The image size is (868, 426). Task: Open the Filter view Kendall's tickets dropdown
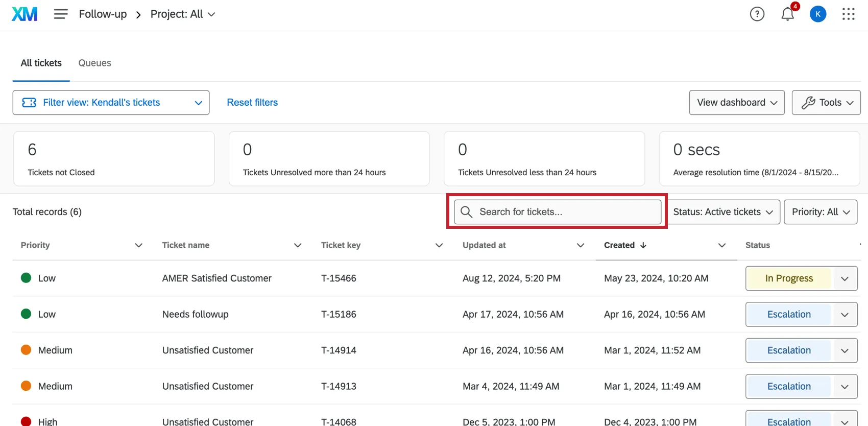111,103
